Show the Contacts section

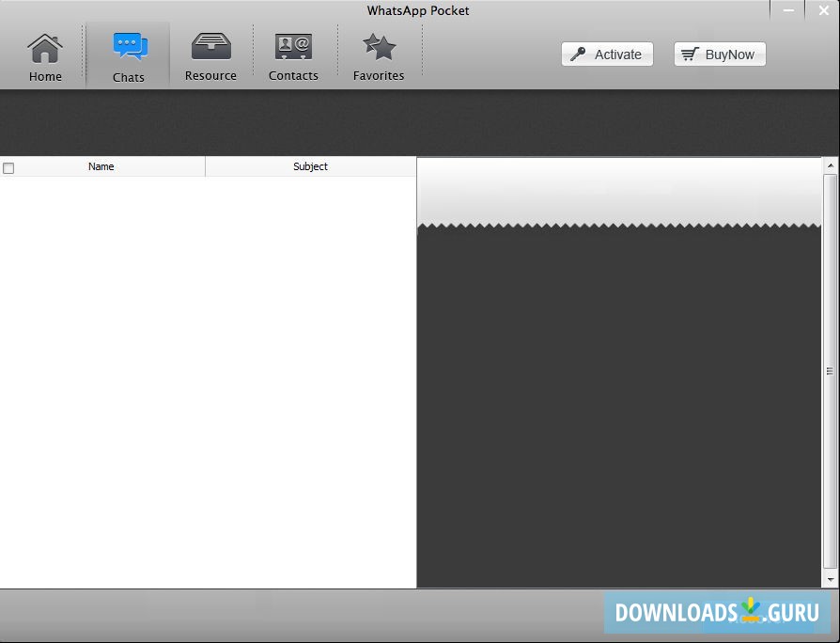click(293, 56)
